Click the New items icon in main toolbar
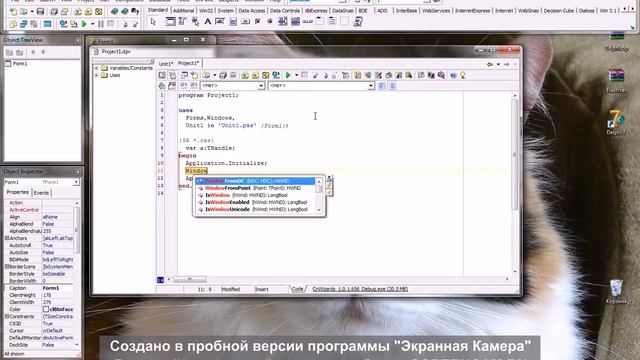The width and height of the screenshot is (640, 360). [13, 12]
